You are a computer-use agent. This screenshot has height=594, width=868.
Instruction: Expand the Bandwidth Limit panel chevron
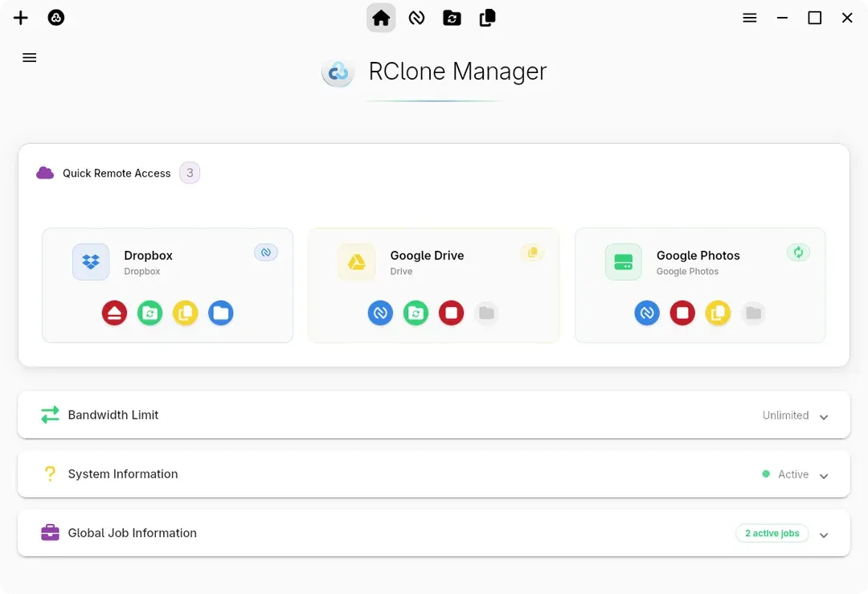(x=824, y=417)
